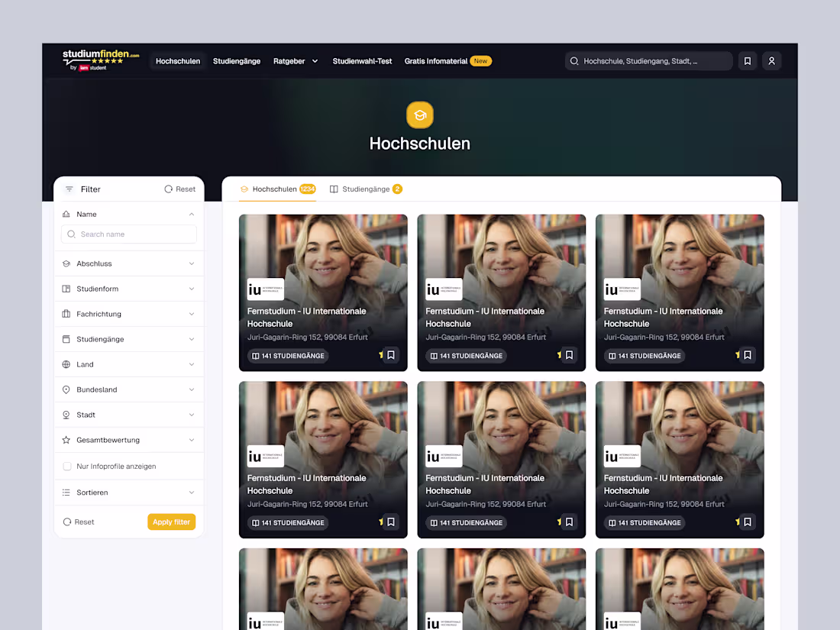Expand the Bundesland filter section
Screen dimensions: 840x630
pos(128,389)
